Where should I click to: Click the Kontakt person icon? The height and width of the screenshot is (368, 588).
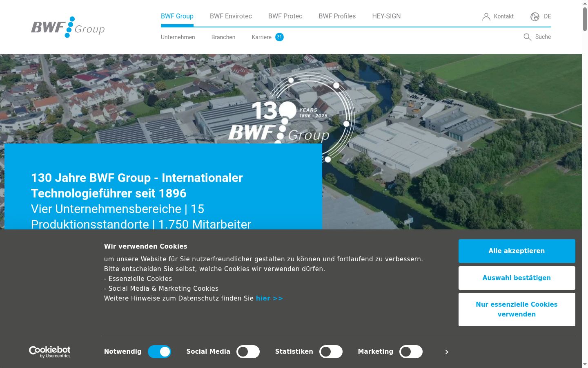click(x=486, y=17)
